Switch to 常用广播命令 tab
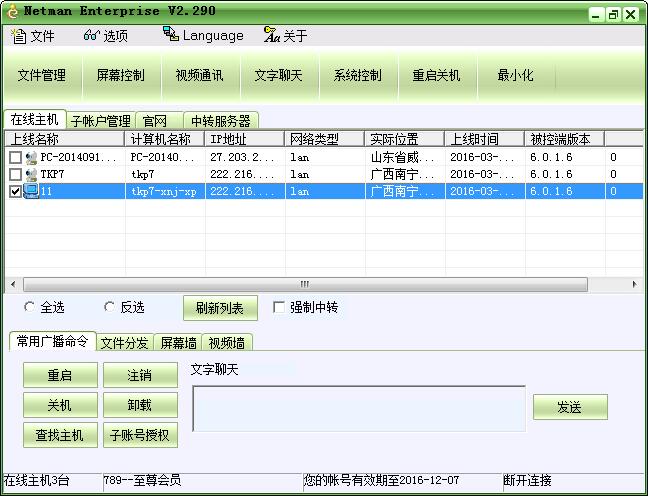 52,341
